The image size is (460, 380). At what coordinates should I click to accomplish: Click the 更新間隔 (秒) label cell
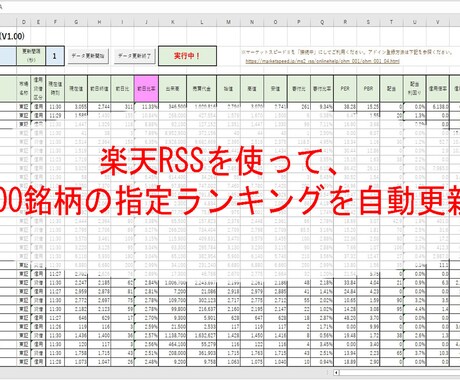tap(31, 56)
